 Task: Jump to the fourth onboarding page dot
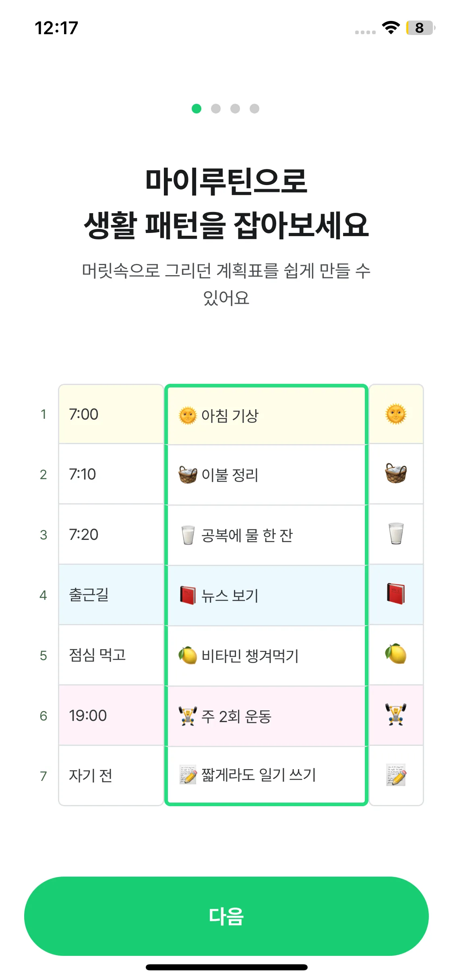(254, 109)
